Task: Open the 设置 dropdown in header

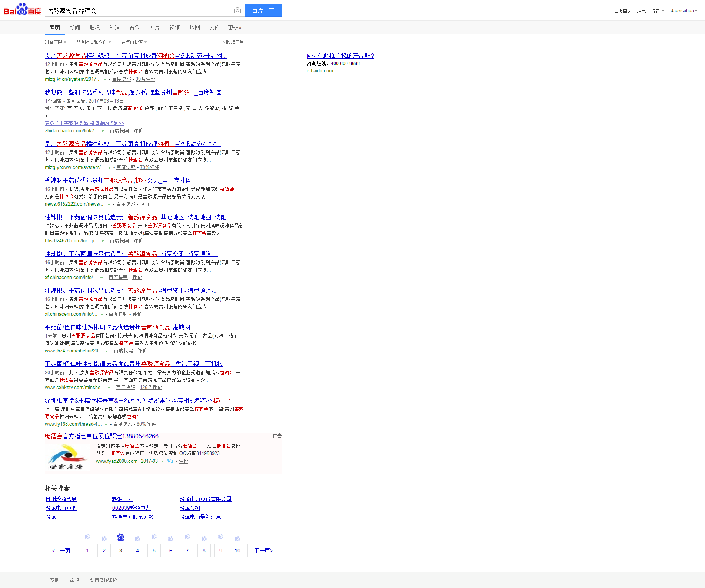Action: tap(657, 11)
